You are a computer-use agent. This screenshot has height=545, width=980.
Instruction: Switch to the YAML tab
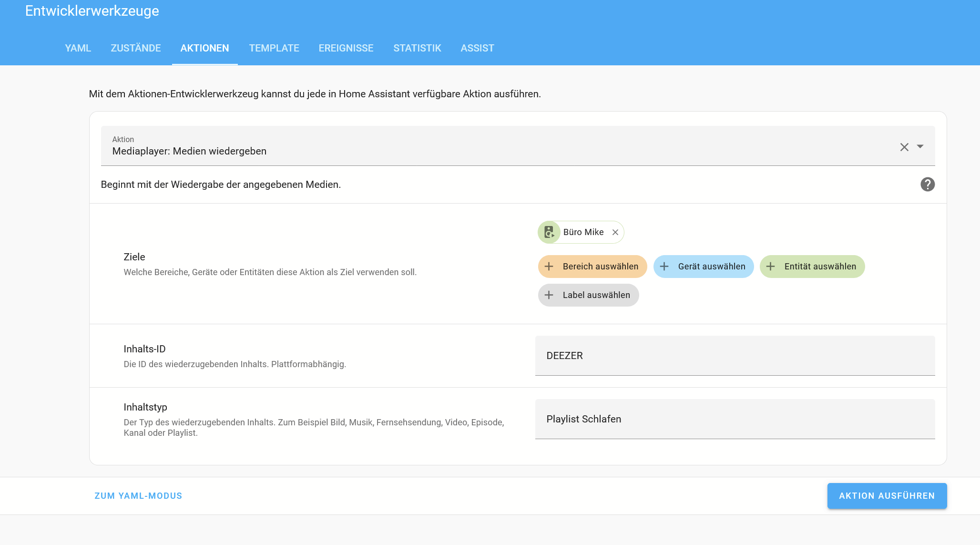78,48
